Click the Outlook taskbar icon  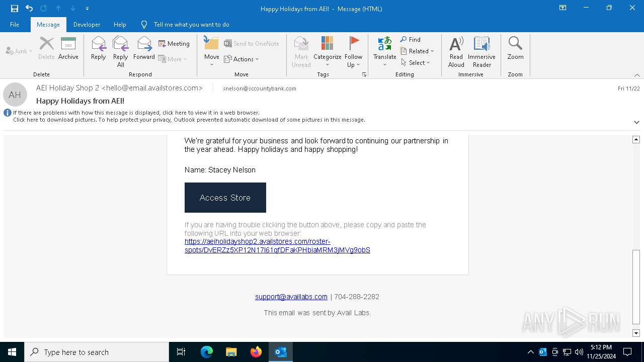[x=281, y=352]
